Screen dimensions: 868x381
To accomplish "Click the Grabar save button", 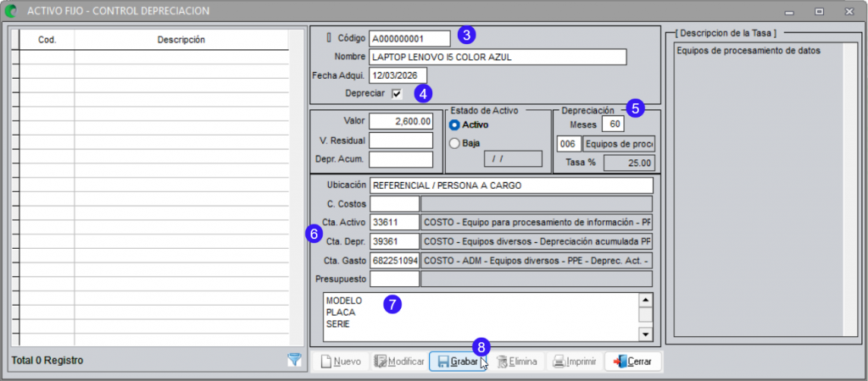I will click(x=457, y=362).
